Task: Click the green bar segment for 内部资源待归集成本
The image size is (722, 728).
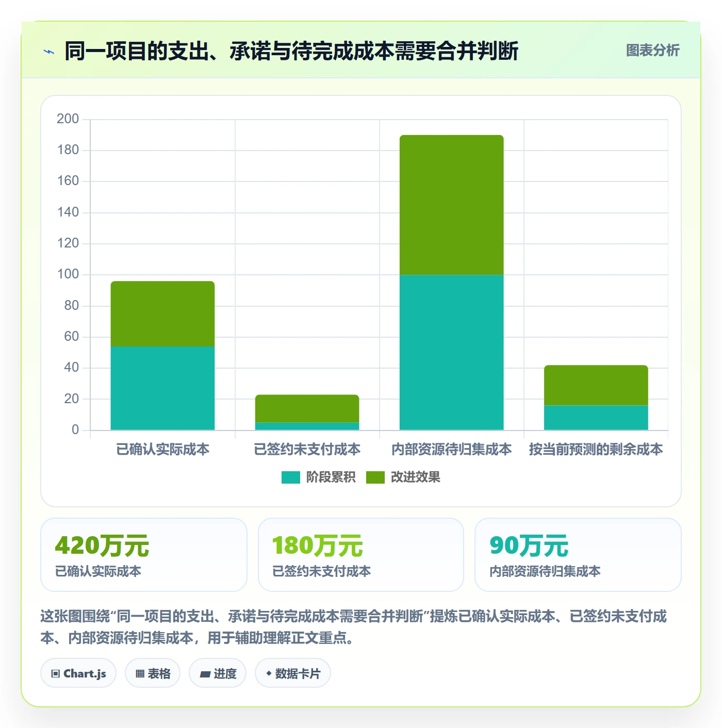Action: pos(451,205)
